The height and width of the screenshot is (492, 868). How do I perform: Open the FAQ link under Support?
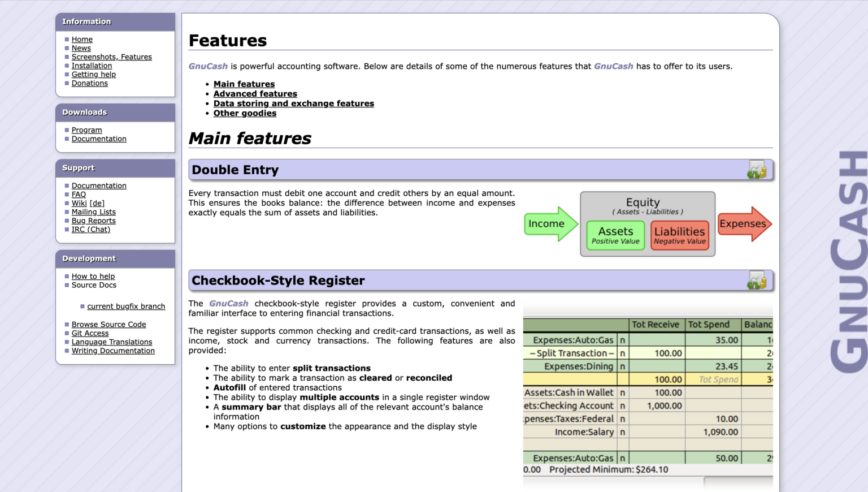[x=79, y=195]
